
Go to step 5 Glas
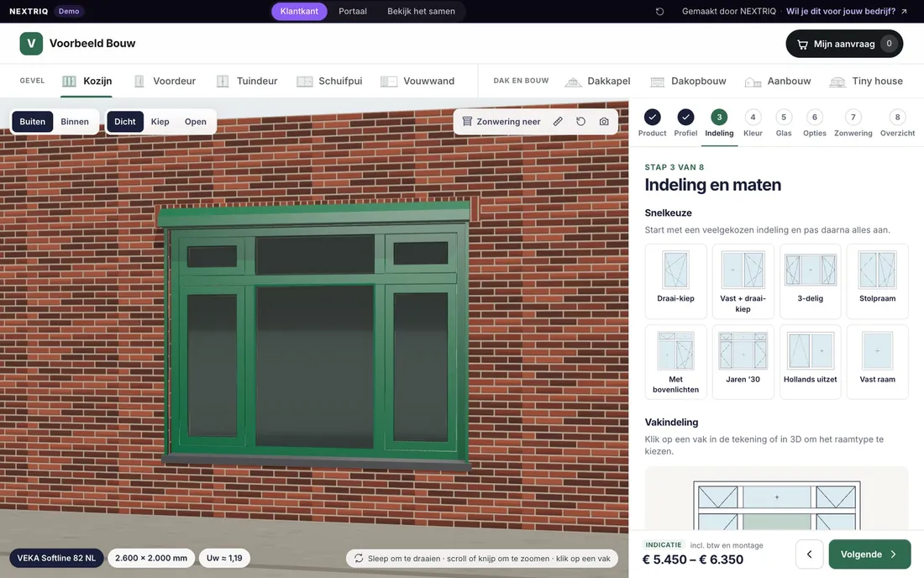click(x=784, y=123)
